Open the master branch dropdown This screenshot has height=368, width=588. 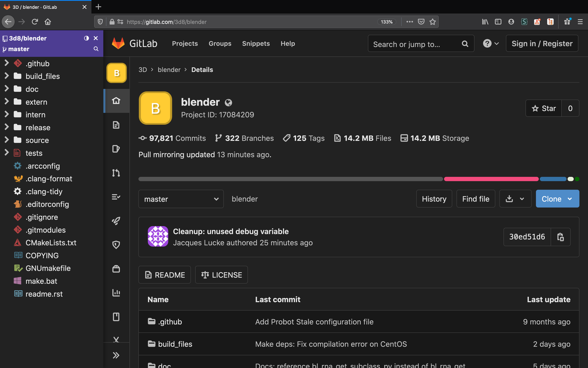(181, 199)
